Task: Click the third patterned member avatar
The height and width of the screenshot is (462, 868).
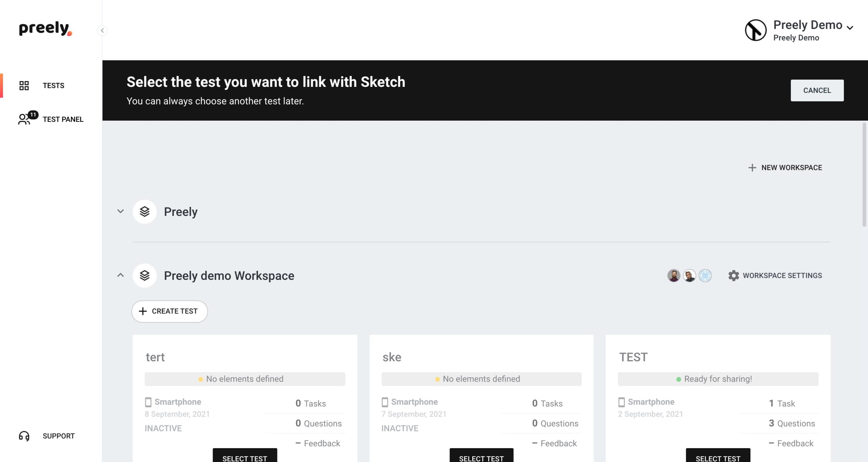Action: pyautogui.click(x=705, y=275)
